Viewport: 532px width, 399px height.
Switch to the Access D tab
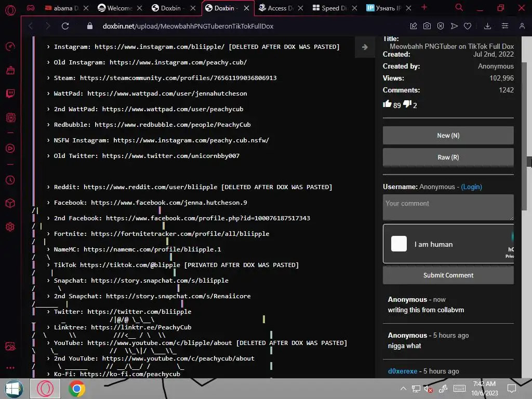276,8
